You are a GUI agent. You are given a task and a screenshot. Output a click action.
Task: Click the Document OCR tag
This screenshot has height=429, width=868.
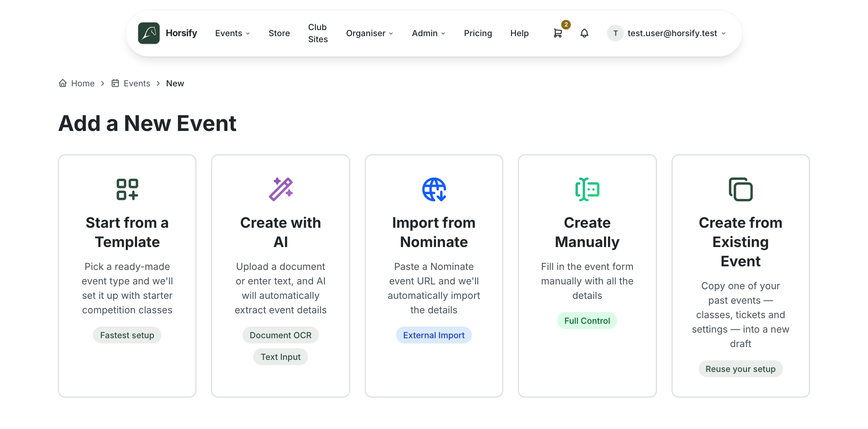(280, 335)
